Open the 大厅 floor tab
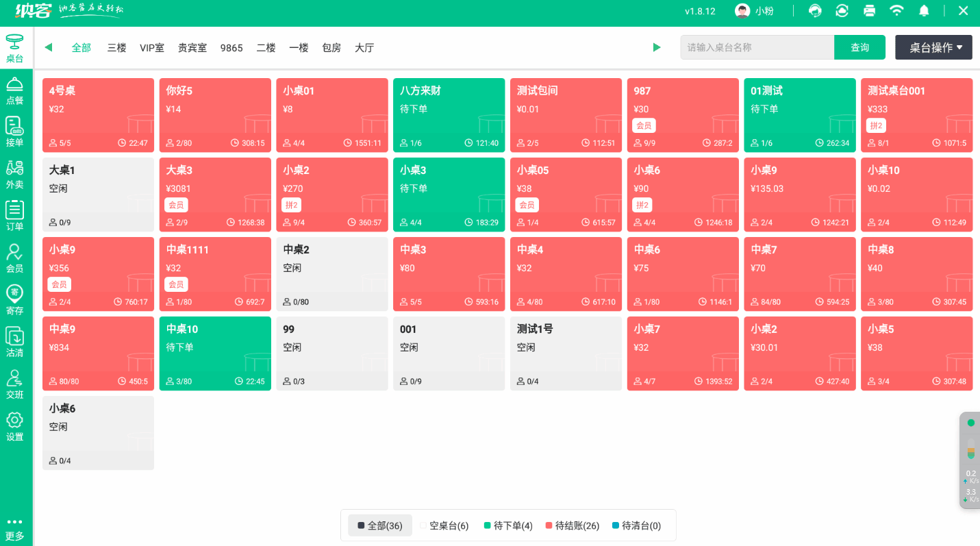 click(x=364, y=48)
